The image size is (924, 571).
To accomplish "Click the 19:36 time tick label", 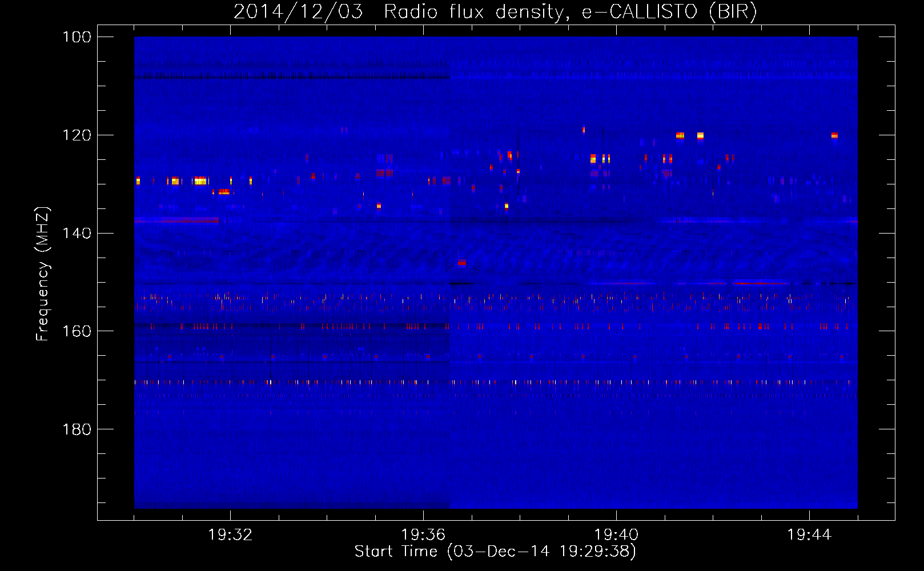I will pos(423,535).
